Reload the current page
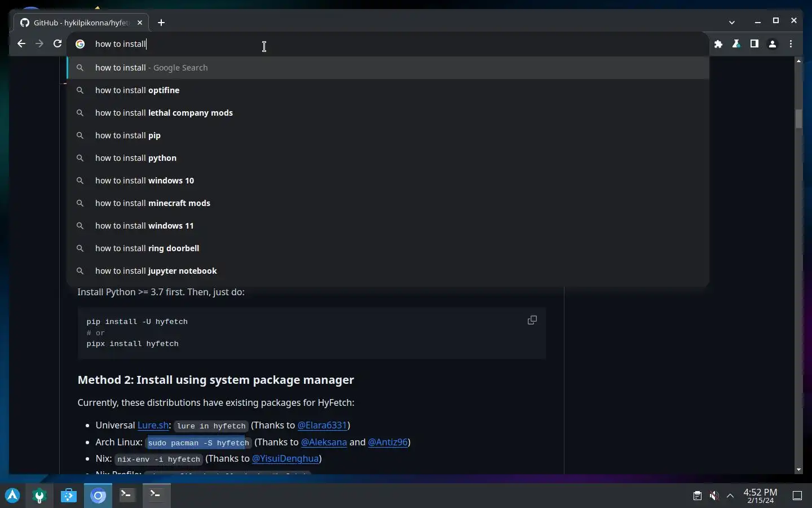 coord(58,44)
